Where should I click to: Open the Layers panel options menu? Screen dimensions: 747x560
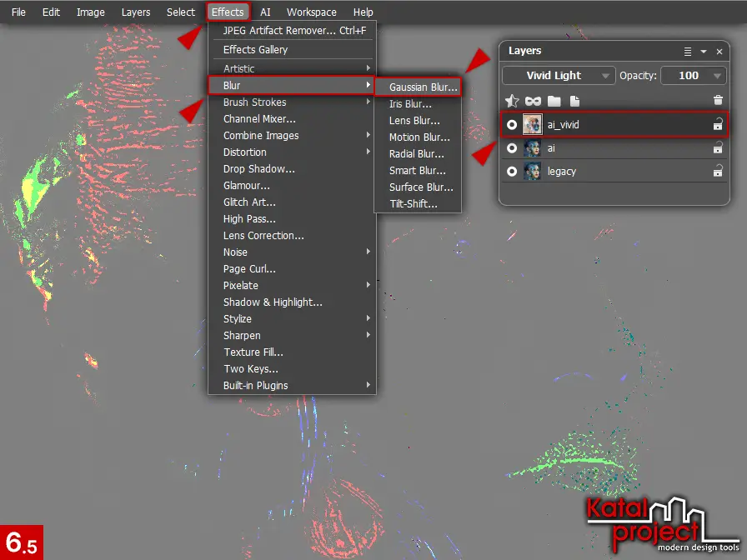click(x=688, y=52)
